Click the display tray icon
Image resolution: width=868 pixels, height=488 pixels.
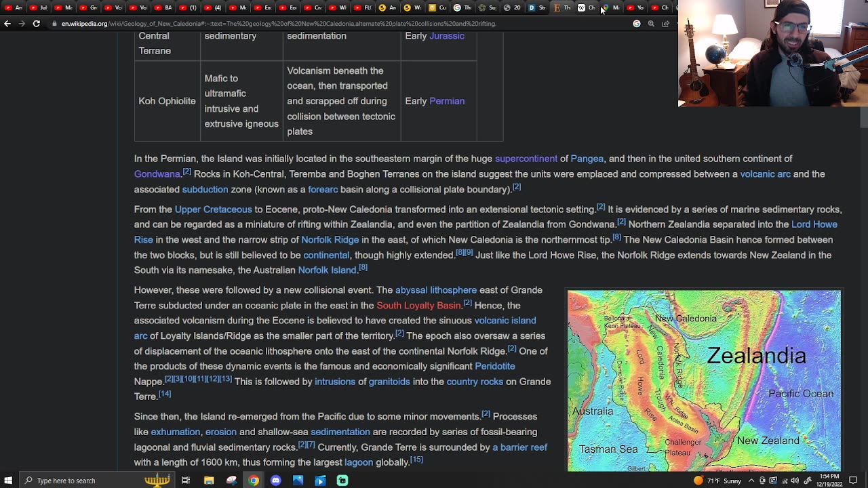773,481
